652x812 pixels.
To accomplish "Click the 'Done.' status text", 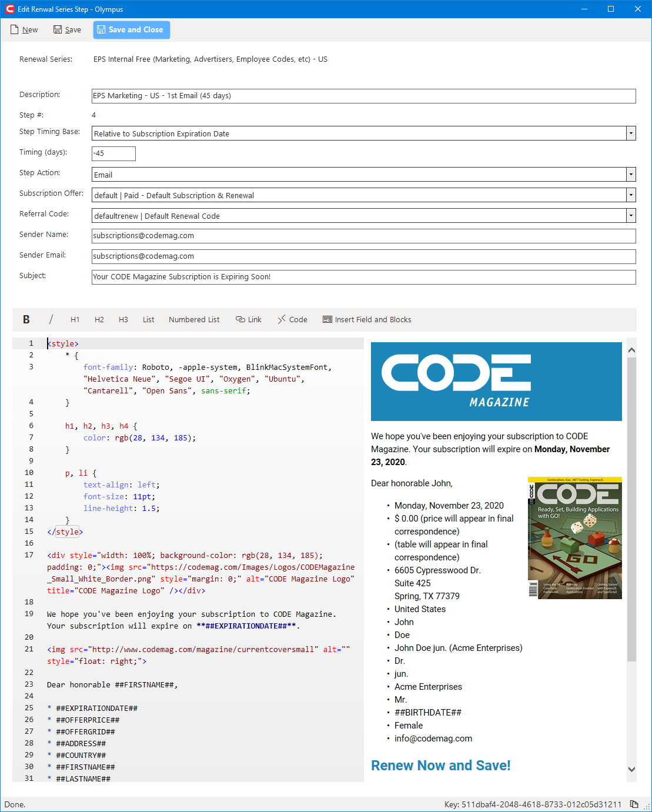I will point(15,804).
